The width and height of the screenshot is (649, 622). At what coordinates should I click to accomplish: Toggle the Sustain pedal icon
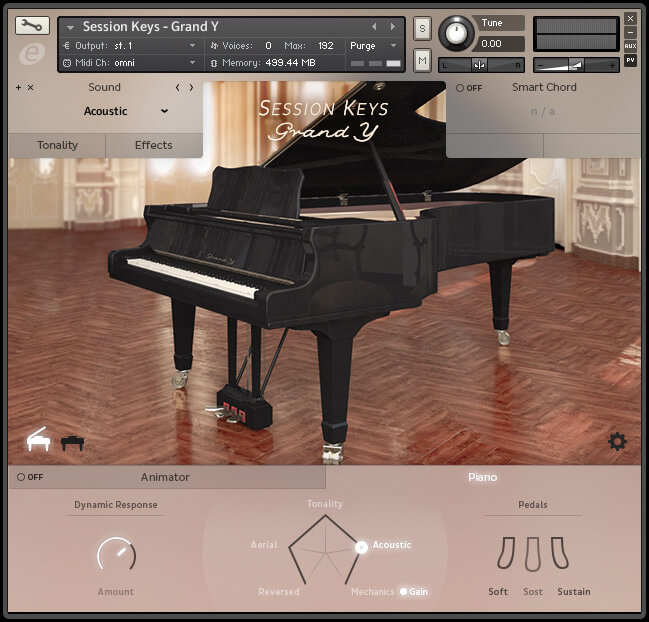560,553
